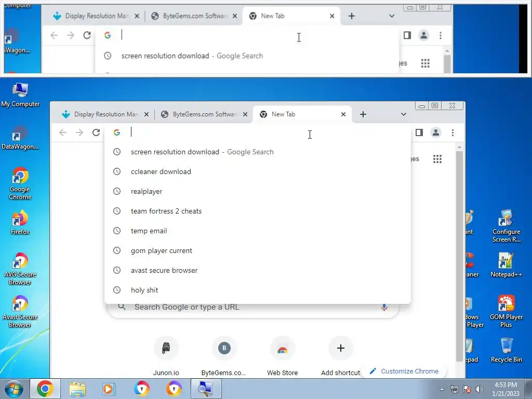
Task: Reload page in the upper Chrome window
Action: coord(87,35)
